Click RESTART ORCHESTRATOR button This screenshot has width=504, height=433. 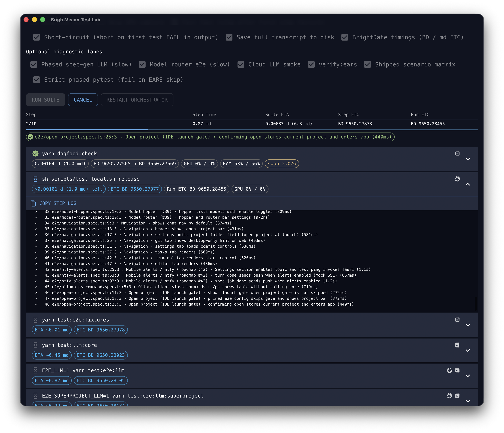tap(137, 100)
